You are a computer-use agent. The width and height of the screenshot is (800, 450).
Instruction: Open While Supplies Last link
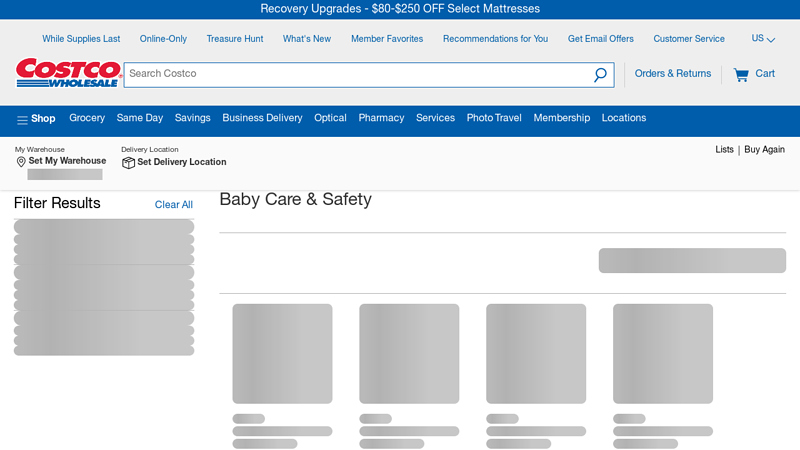pos(81,39)
